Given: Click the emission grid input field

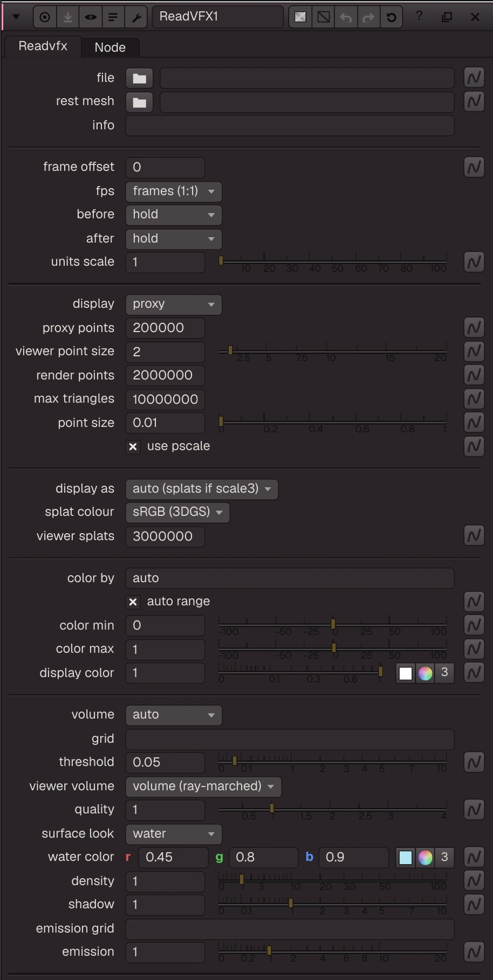Looking at the screenshot, I should coord(290,929).
